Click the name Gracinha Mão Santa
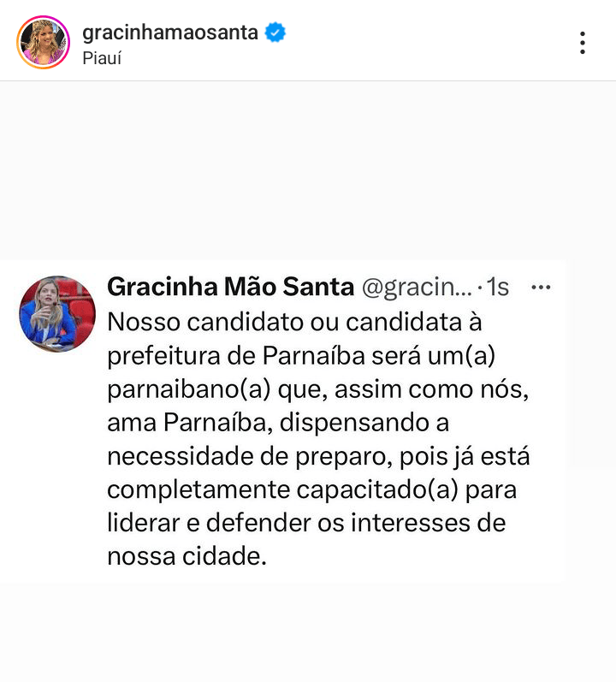The height and width of the screenshot is (682, 616). pyautogui.click(x=230, y=288)
